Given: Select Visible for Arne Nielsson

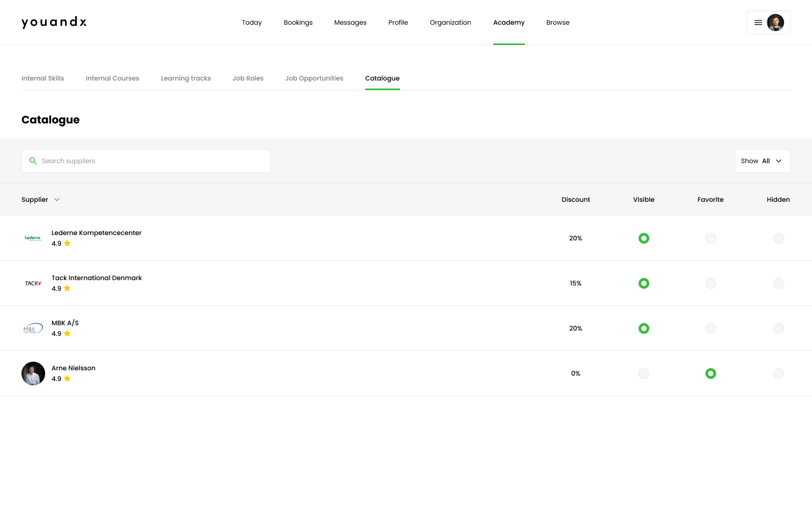Looking at the screenshot, I should coord(644,374).
